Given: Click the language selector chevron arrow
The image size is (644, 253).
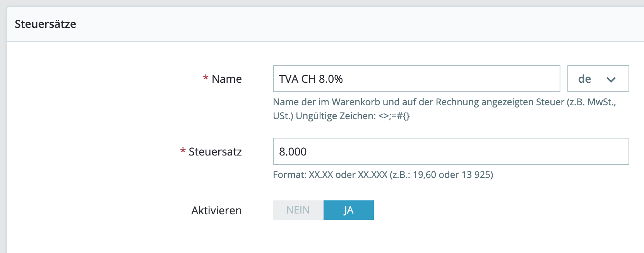Looking at the screenshot, I should [611, 80].
